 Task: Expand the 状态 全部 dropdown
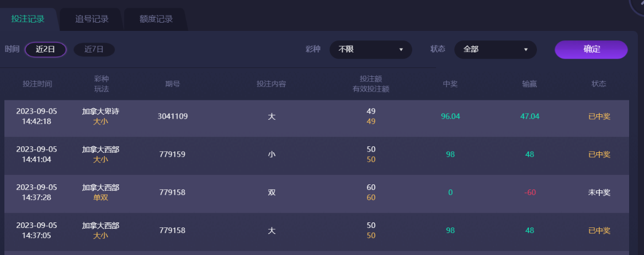495,49
